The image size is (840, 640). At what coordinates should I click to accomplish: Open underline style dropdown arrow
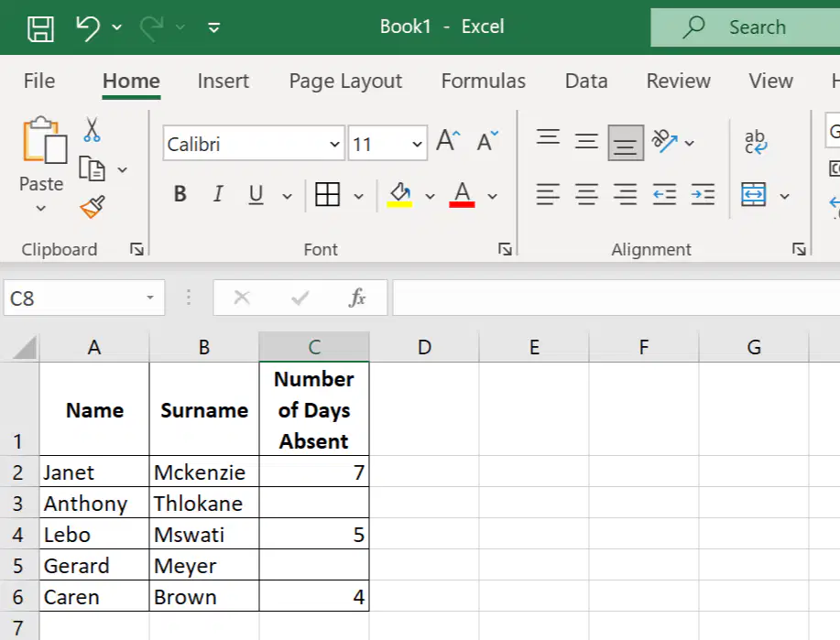287,197
